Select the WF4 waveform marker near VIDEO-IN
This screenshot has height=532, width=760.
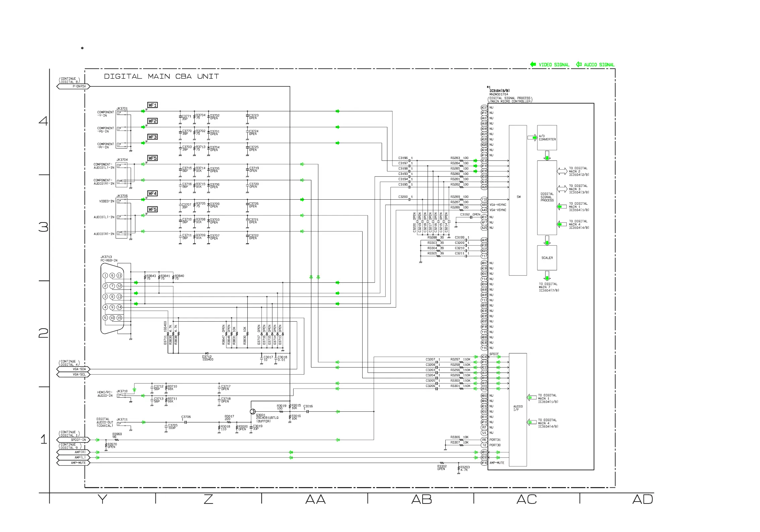click(x=152, y=194)
